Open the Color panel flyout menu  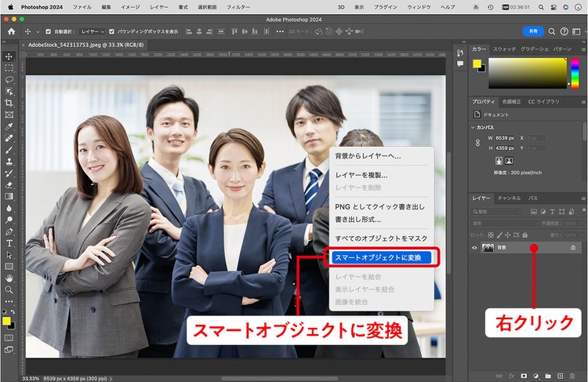pyautogui.click(x=583, y=49)
